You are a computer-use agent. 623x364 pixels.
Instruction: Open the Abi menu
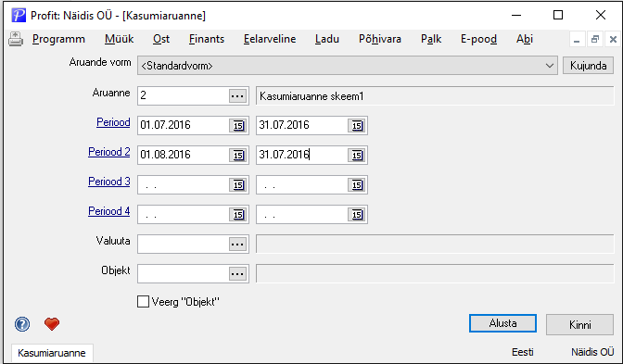[525, 39]
